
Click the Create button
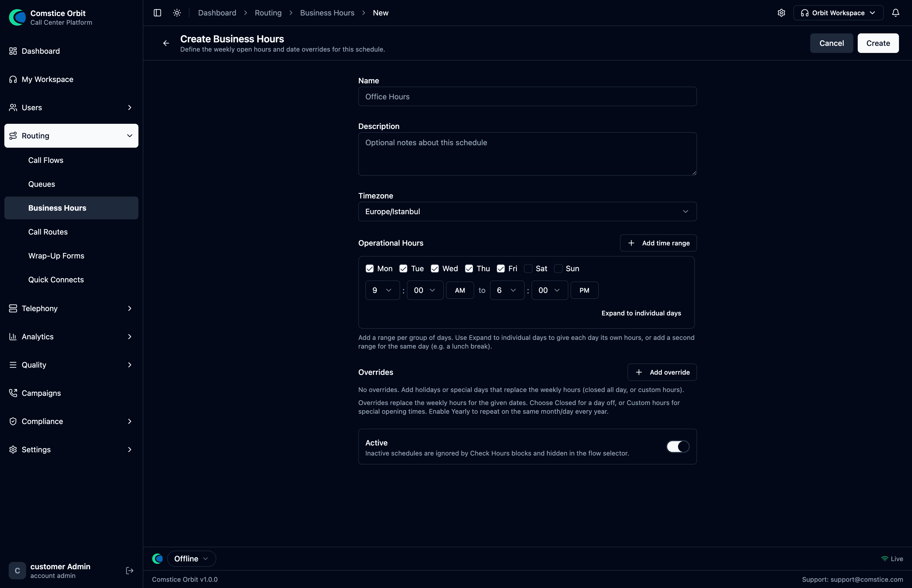point(878,43)
